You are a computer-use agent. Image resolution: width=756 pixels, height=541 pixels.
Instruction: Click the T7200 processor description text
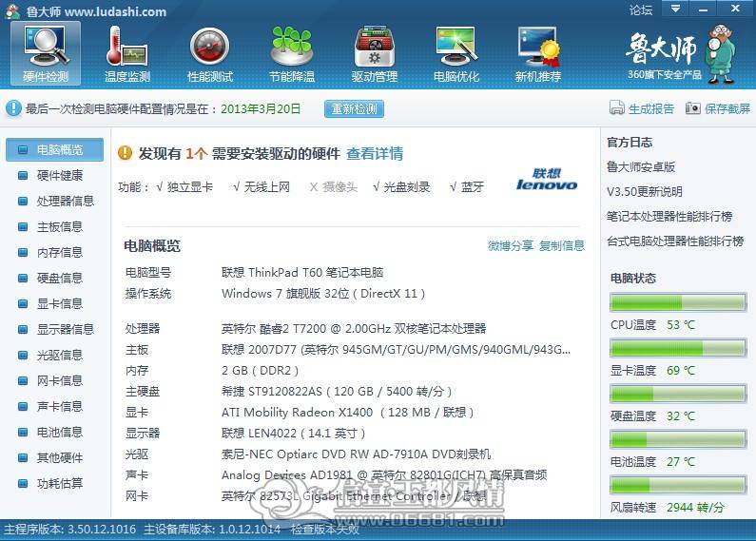pyautogui.click(x=354, y=329)
